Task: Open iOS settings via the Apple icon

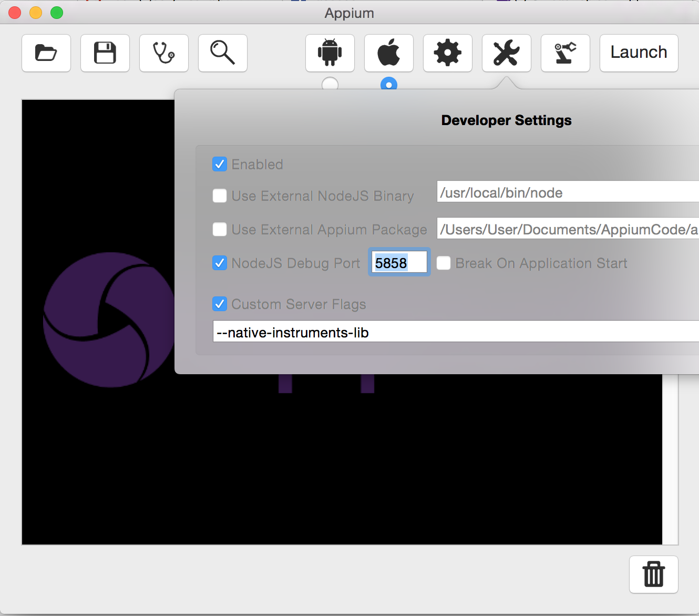Action: tap(389, 53)
